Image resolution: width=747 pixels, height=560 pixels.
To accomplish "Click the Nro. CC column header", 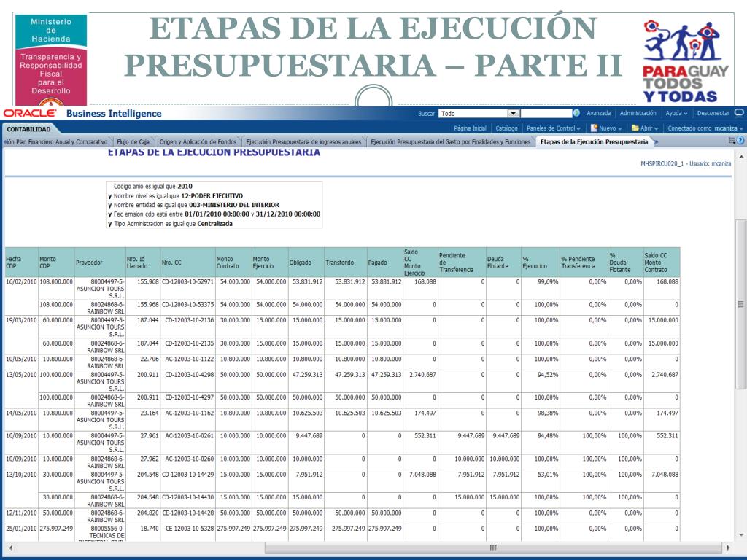I will pyautogui.click(x=187, y=262).
